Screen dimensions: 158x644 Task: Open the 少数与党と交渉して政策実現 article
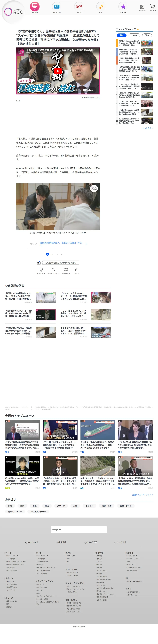pyautogui.click(x=60, y=473)
